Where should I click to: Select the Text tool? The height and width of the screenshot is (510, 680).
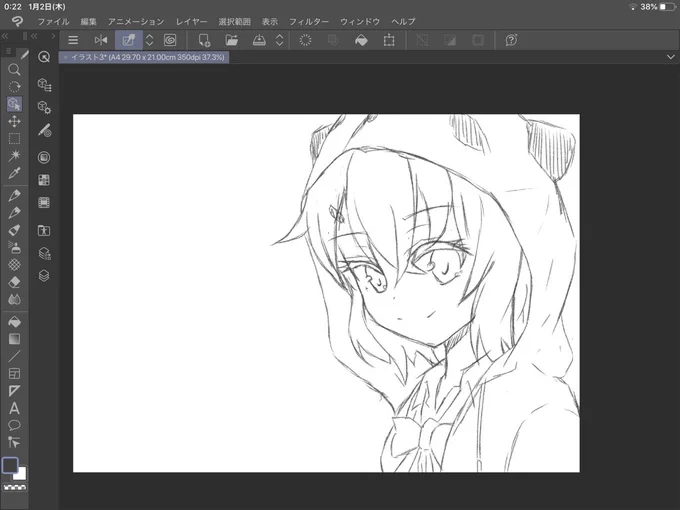pos(14,409)
